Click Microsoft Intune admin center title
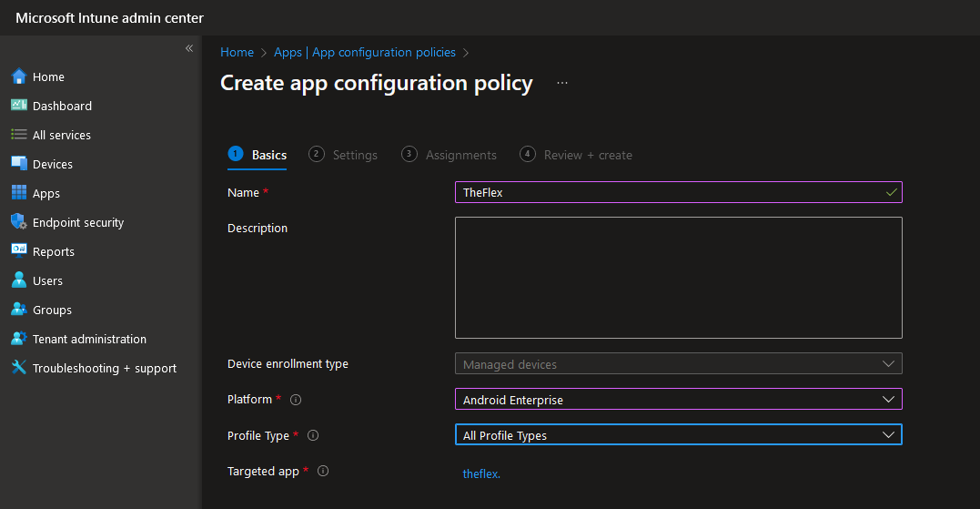980x509 pixels. pos(109,18)
